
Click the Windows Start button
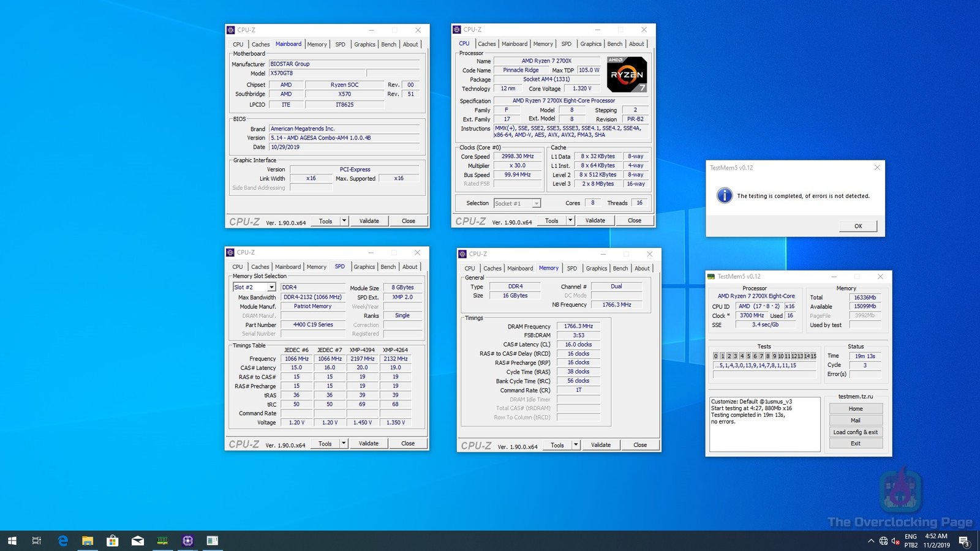pyautogui.click(x=12, y=541)
